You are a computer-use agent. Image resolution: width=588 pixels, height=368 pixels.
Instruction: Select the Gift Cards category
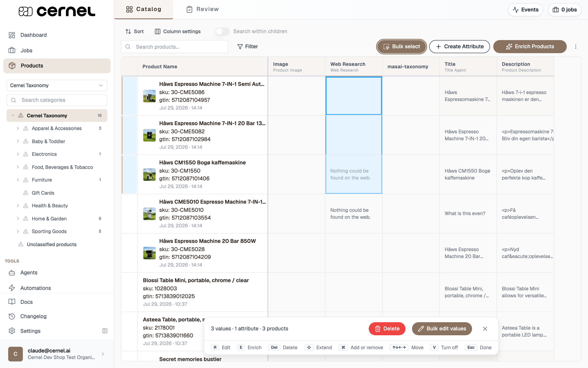click(x=43, y=193)
